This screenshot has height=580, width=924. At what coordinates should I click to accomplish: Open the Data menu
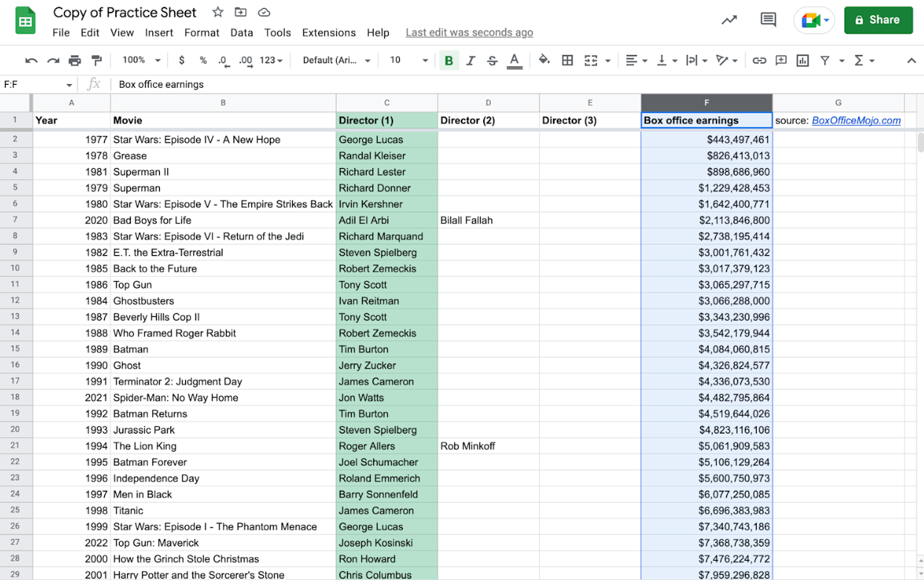pos(240,33)
